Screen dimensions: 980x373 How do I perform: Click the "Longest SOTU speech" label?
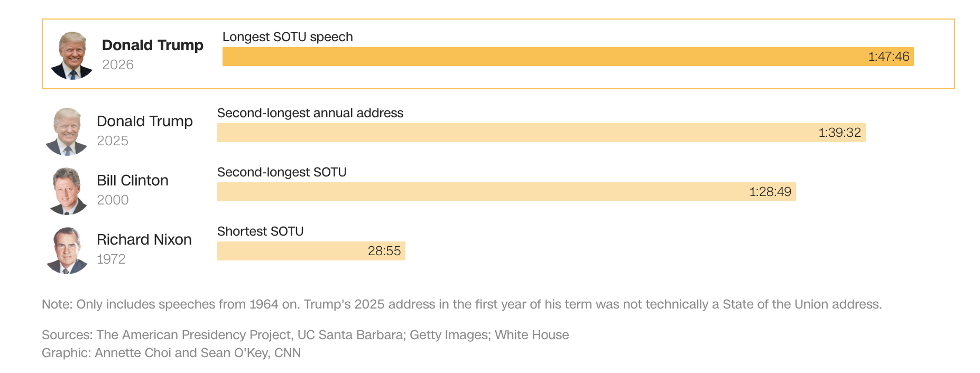(288, 37)
